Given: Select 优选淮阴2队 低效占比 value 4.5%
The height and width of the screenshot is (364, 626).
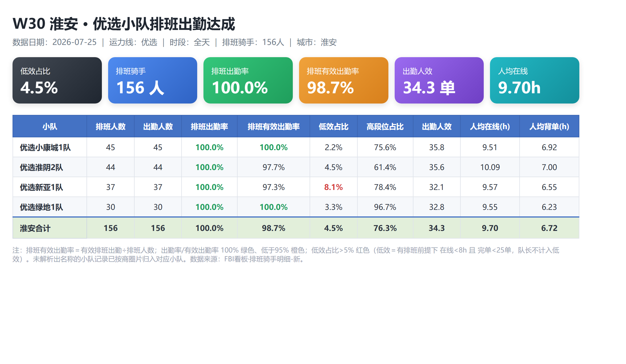Looking at the screenshot, I should tap(333, 167).
